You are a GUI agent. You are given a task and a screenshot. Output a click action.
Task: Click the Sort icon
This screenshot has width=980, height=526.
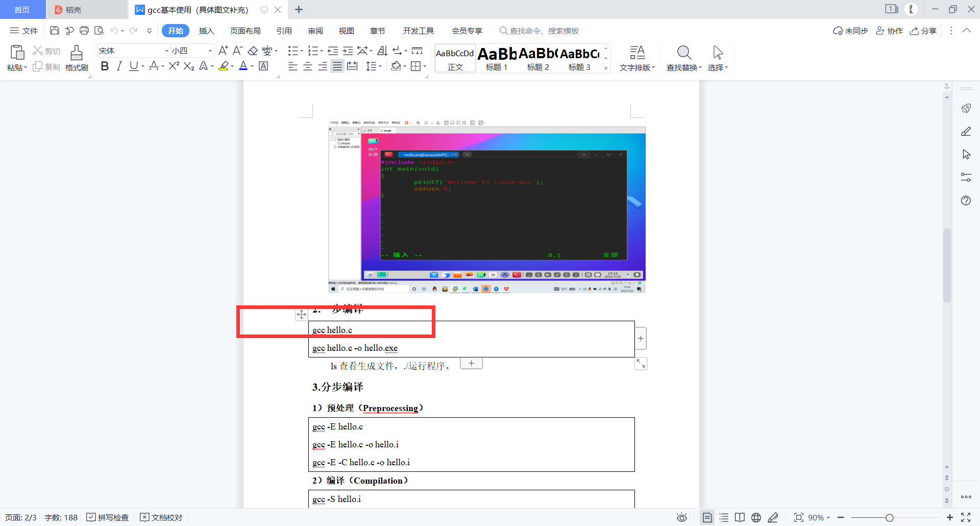[382, 51]
